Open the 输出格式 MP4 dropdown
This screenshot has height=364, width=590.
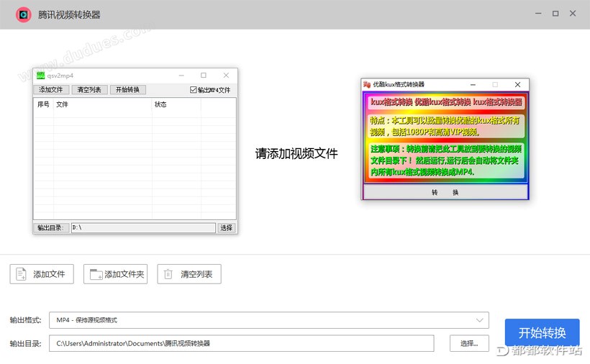[x=268, y=320]
